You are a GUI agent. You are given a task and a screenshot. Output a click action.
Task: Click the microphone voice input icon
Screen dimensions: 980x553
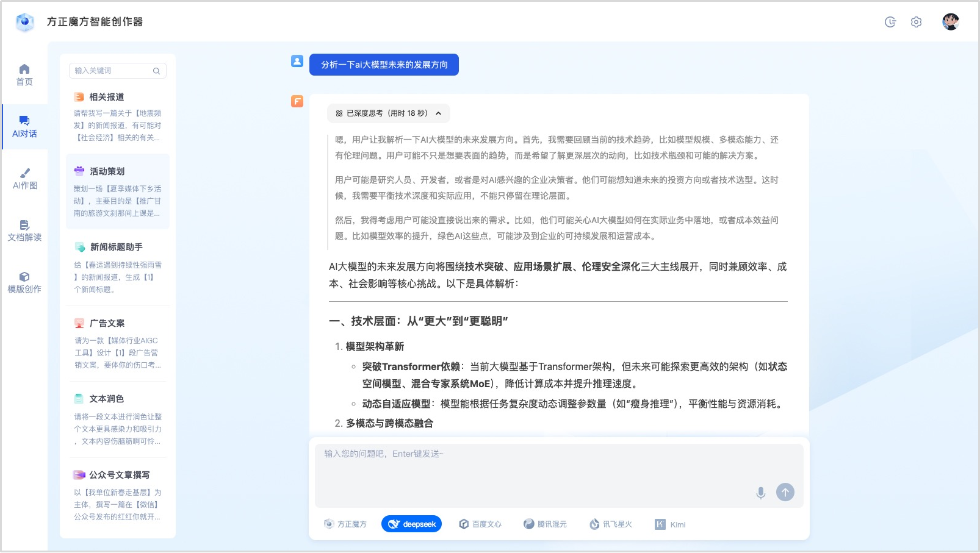[x=760, y=493]
